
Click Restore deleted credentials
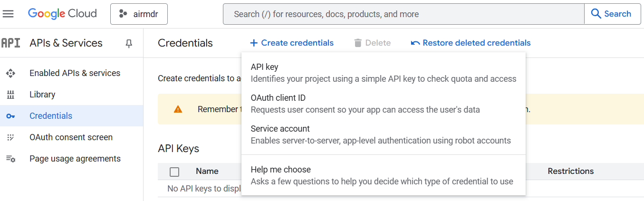coord(471,43)
